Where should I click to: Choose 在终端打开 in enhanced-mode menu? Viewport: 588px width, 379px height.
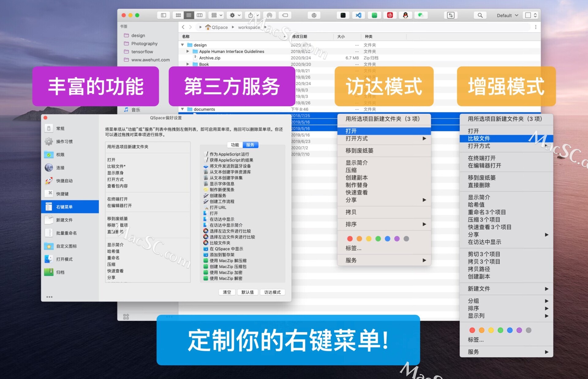(506, 158)
